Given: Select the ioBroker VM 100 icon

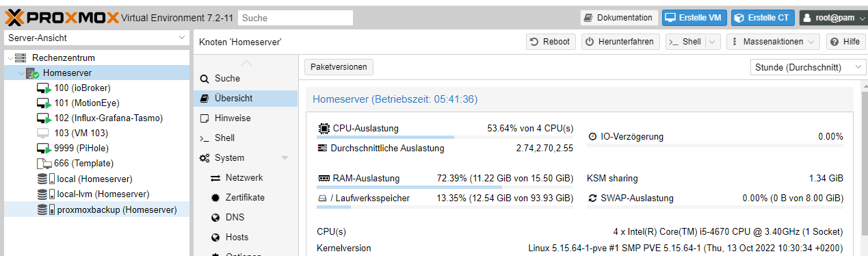Looking at the screenshot, I should click(x=44, y=88).
